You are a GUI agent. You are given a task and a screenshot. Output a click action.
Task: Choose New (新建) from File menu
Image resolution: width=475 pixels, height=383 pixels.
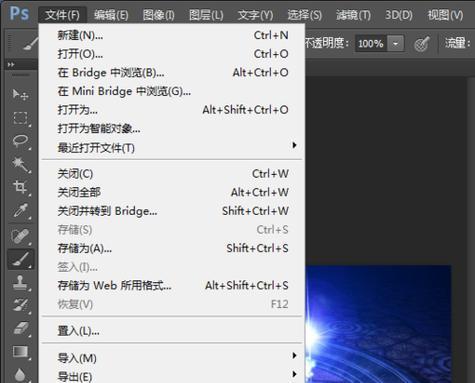tap(172, 35)
